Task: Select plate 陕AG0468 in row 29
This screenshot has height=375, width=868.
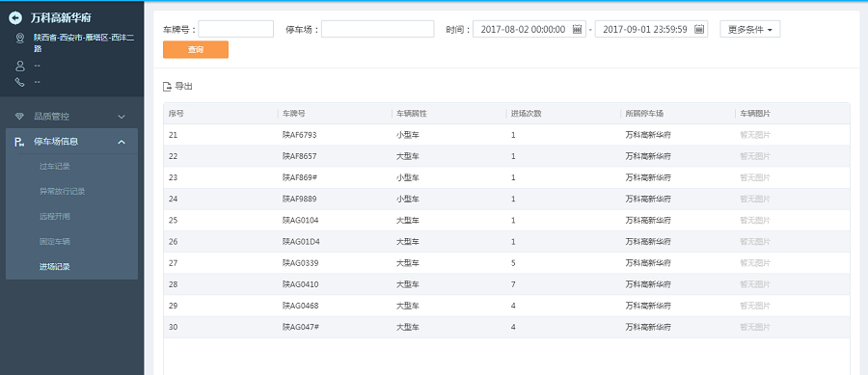Action: [301, 306]
